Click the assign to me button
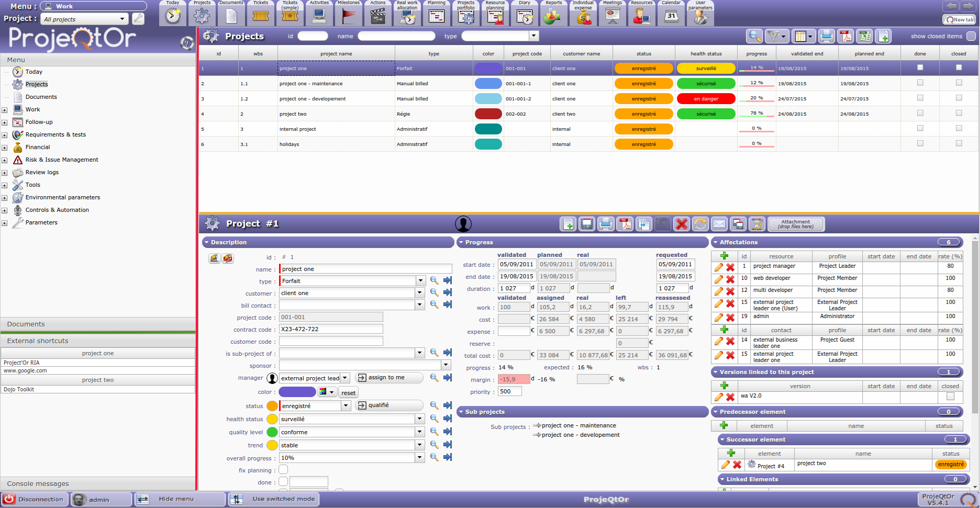The height and width of the screenshot is (508, 980). coord(389,377)
